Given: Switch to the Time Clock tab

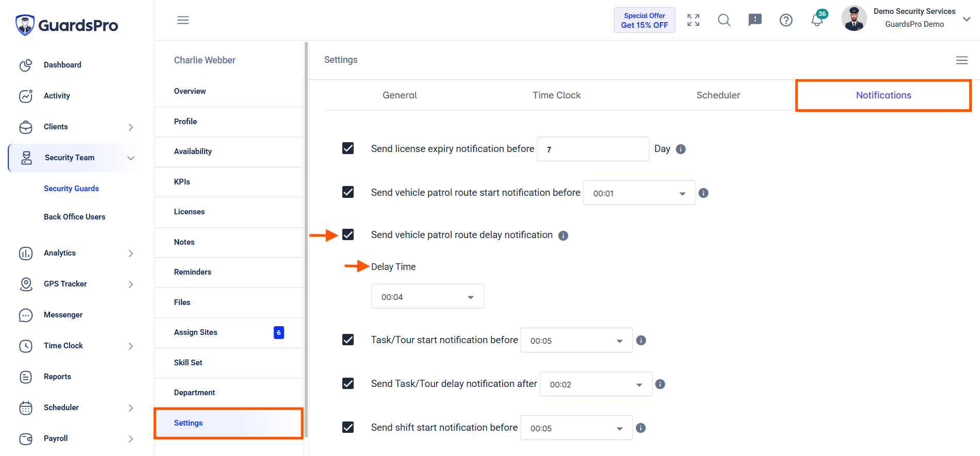Looking at the screenshot, I should (x=557, y=95).
